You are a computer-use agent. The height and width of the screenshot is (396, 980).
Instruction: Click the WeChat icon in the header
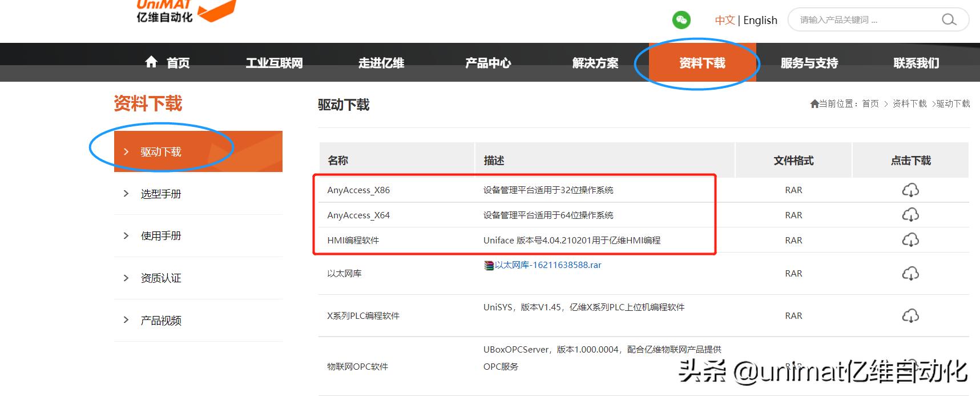pyautogui.click(x=681, y=20)
